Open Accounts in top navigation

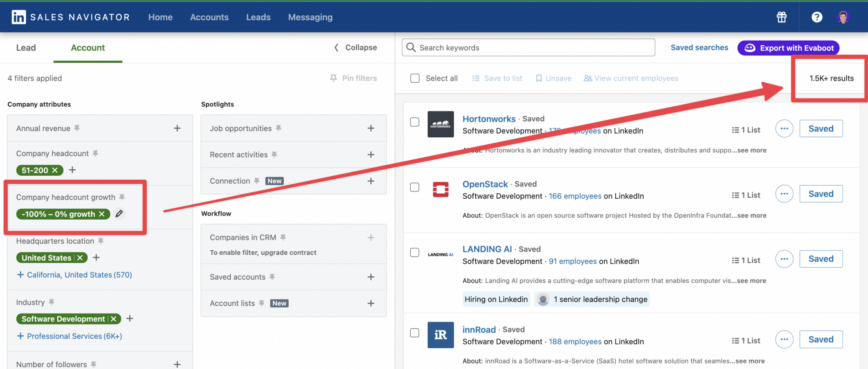pyautogui.click(x=209, y=17)
